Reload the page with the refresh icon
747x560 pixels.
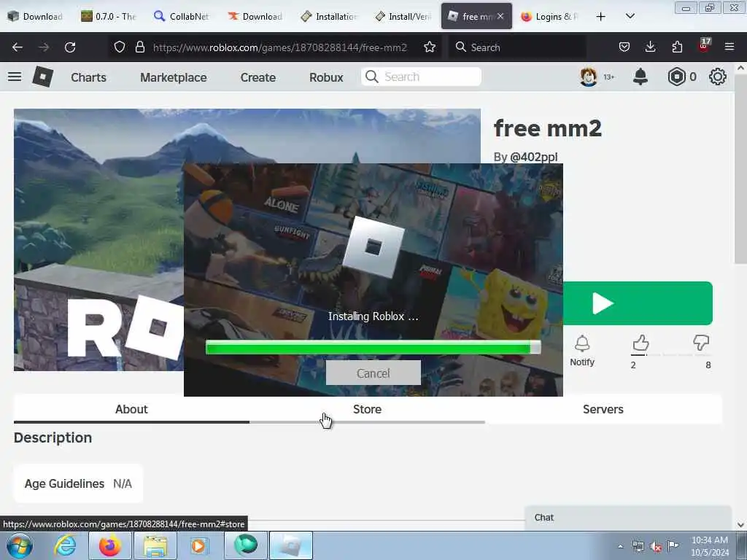pos(70,47)
